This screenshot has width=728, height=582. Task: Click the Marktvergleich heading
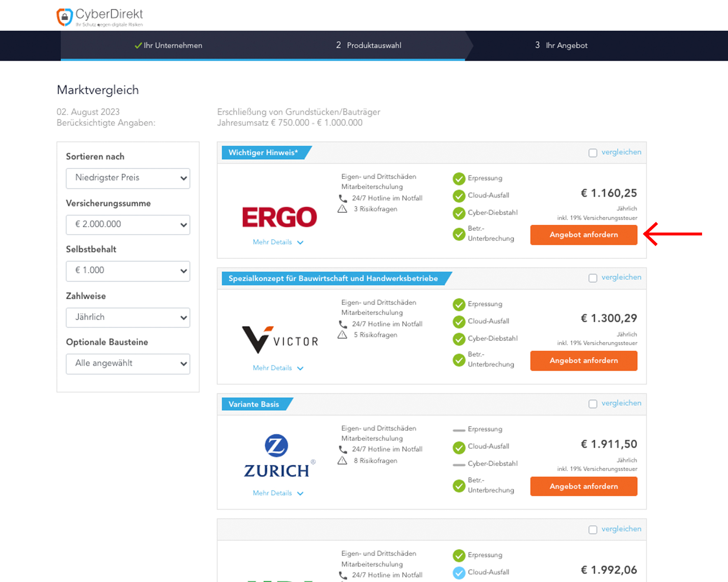pyautogui.click(x=98, y=90)
